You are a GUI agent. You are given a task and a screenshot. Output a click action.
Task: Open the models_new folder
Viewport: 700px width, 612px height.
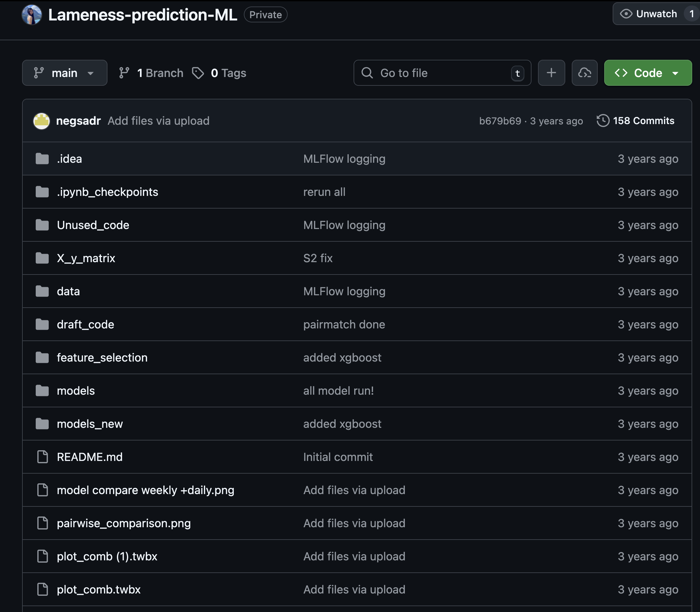click(x=90, y=424)
